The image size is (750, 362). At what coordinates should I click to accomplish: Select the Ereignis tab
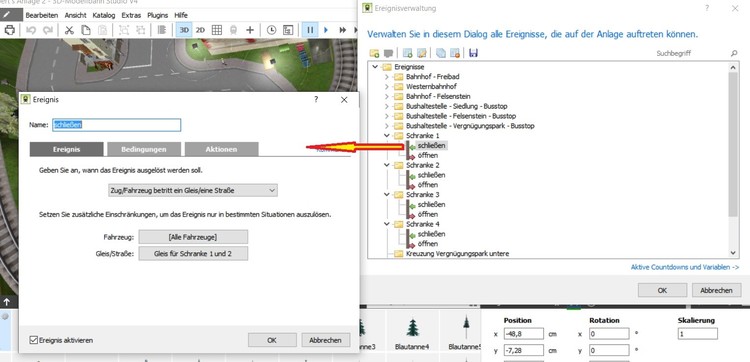66,149
